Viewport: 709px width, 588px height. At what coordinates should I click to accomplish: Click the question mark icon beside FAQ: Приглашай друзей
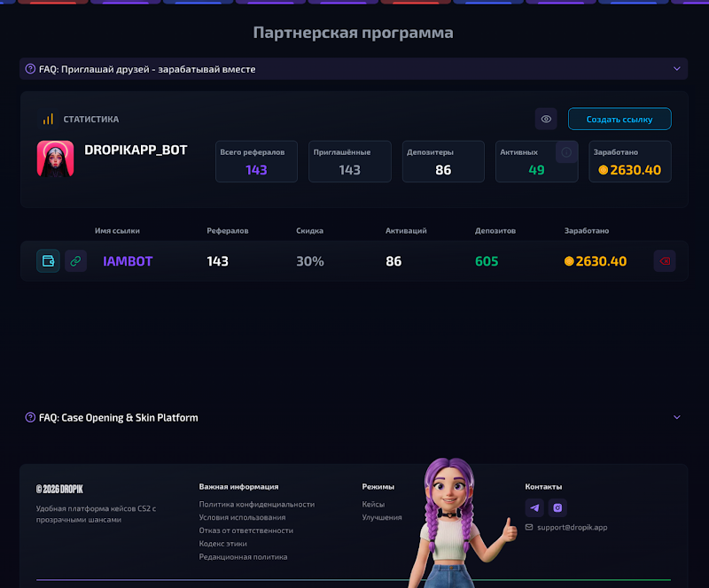point(30,69)
